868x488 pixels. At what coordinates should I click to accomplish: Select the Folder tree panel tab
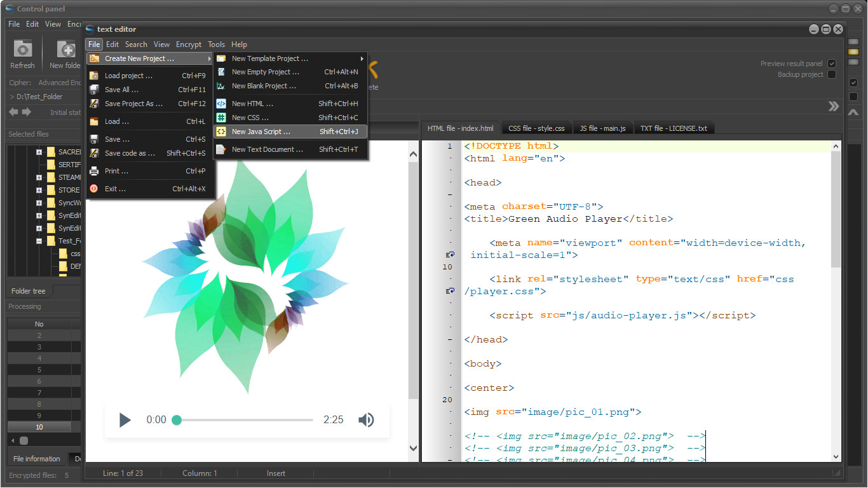(x=29, y=291)
